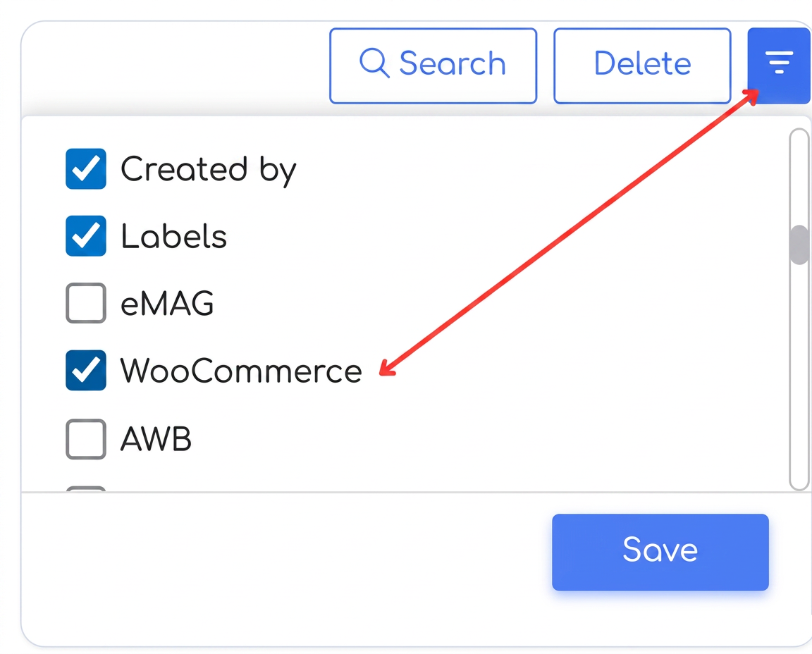
Task: Uncheck the Labels checkbox
Action: (x=86, y=236)
